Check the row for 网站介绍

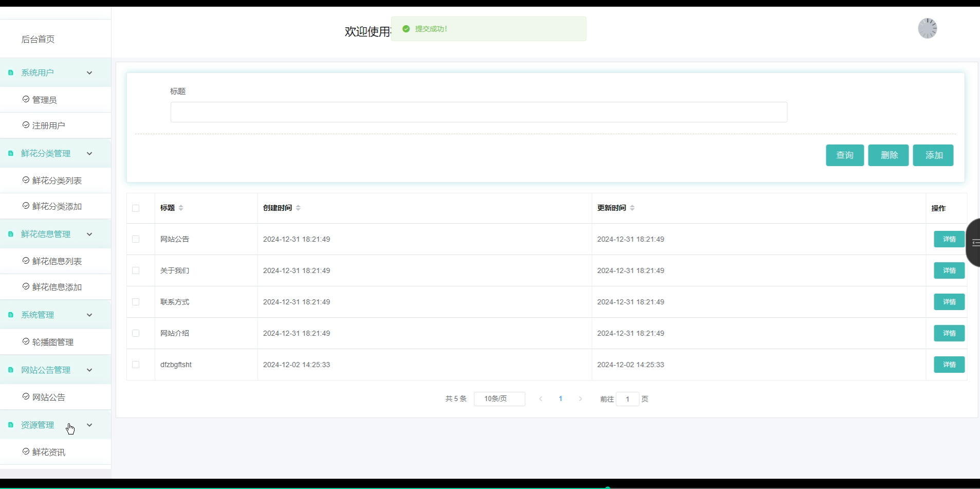pos(136,333)
